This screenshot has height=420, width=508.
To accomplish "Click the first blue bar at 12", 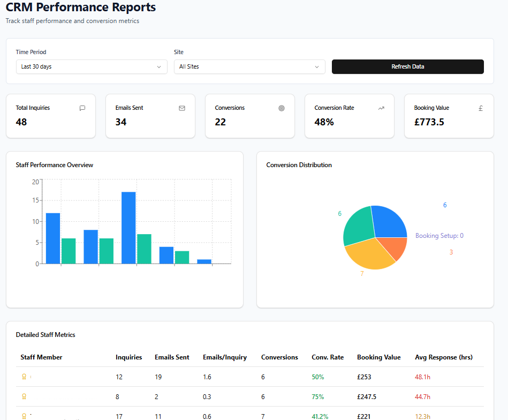I will click(x=53, y=238).
